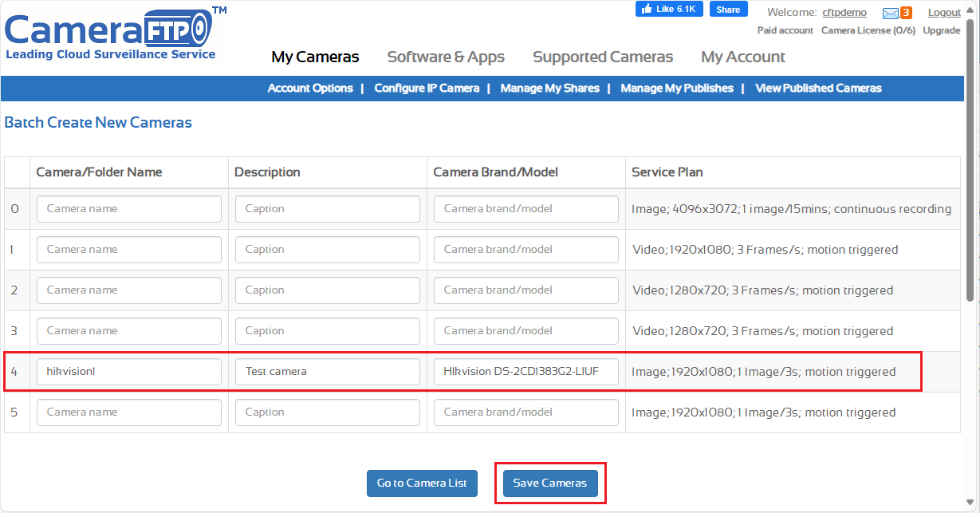
Task: Click the Facebook Share button
Action: coord(727,10)
